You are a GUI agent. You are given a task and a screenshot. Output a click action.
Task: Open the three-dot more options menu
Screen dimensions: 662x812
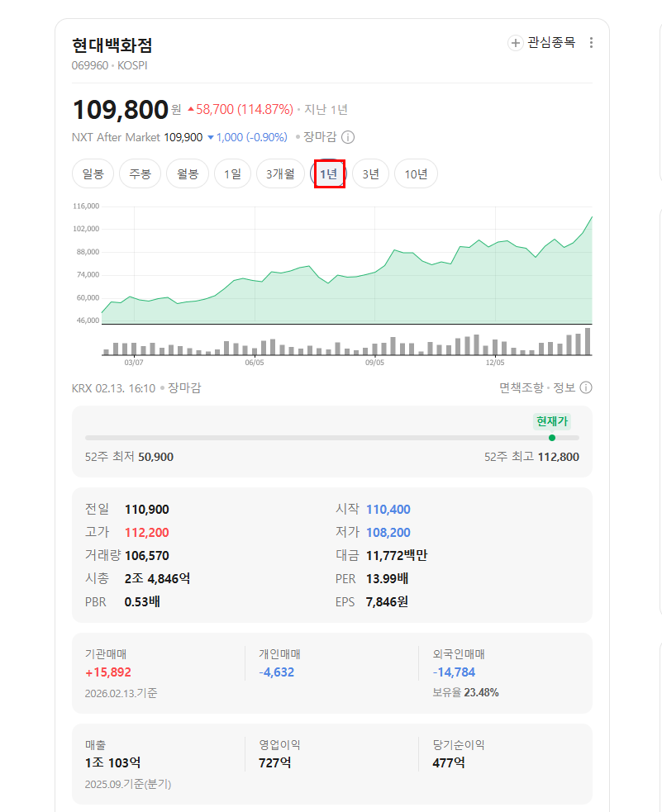591,42
